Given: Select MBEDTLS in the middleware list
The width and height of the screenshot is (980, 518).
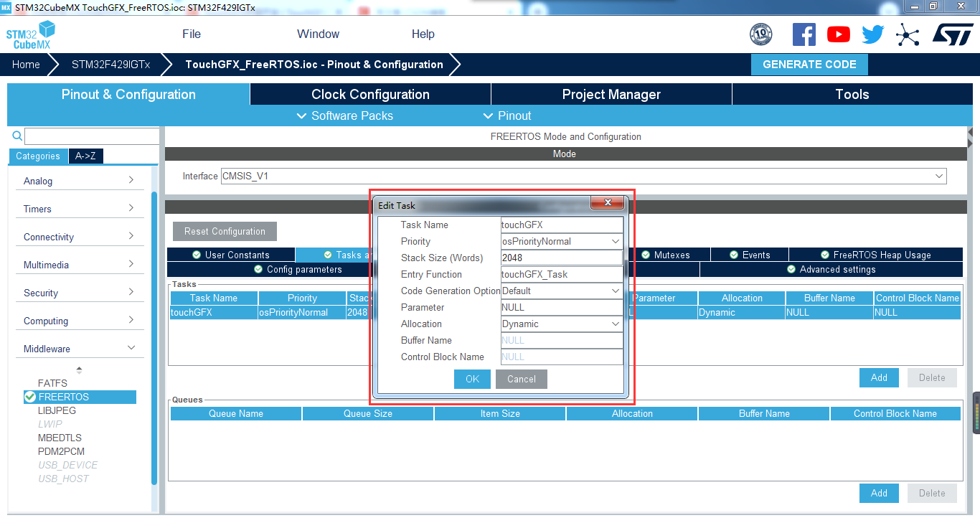Looking at the screenshot, I should click(x=60, y=438).
